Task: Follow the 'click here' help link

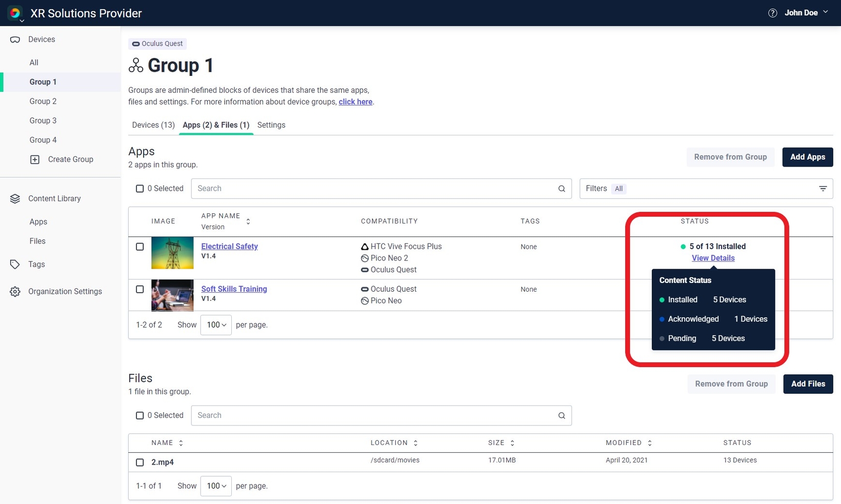Action: click(x=355, y=102)
